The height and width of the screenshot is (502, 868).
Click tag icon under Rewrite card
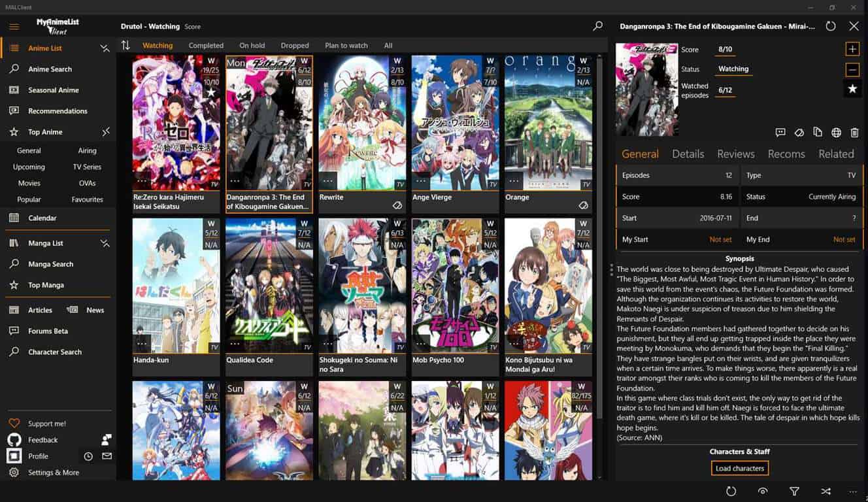pos(397,205)
